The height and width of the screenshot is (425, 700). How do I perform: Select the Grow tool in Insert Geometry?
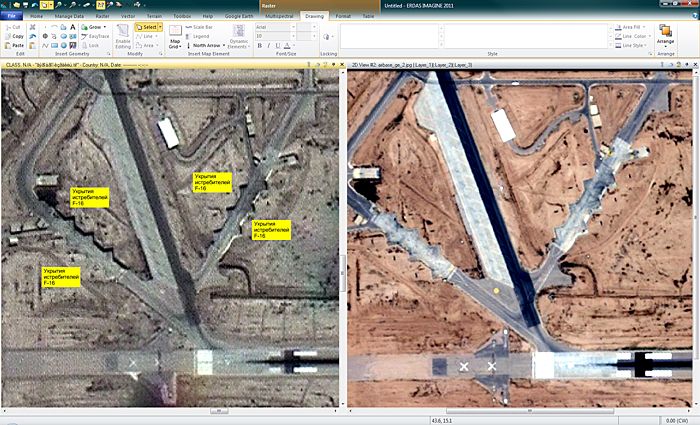click(x=94, y=27)
